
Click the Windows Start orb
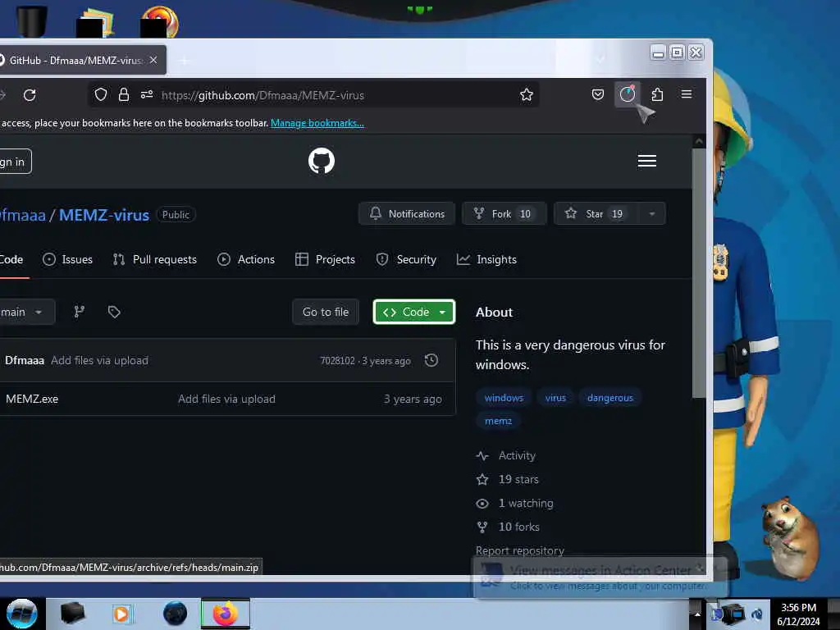21,614
